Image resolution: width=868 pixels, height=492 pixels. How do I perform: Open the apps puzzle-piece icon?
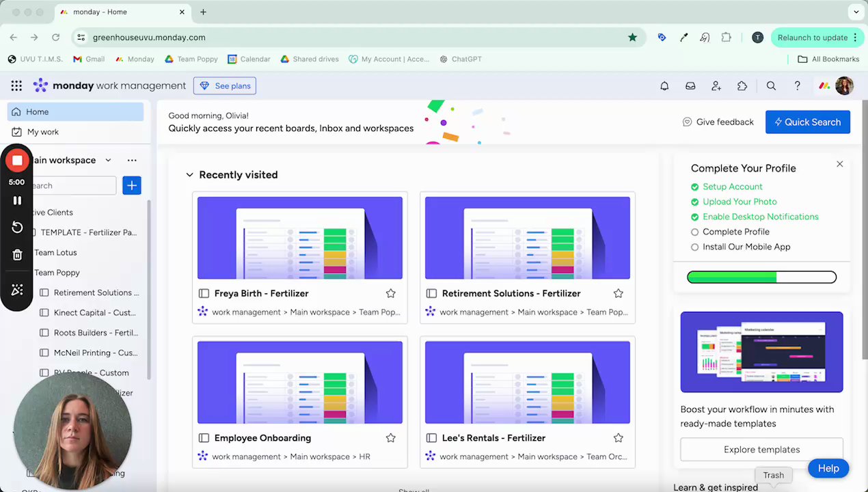(742, 86)
